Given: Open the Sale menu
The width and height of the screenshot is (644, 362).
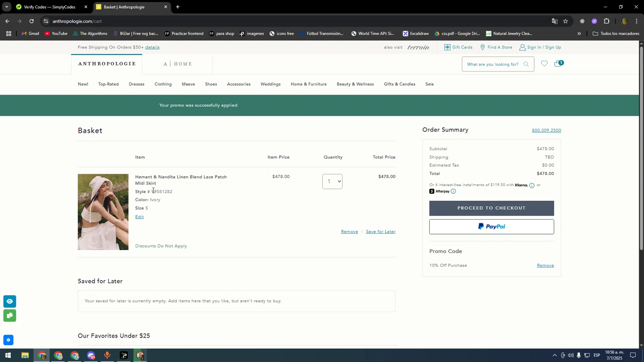Looking at the screenshot, I should [429, 84].
